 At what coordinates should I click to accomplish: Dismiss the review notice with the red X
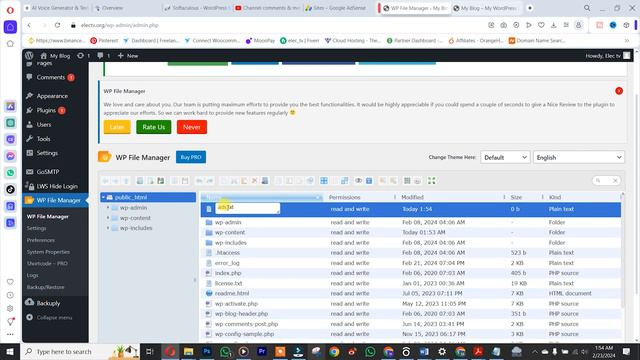[619, 91]
